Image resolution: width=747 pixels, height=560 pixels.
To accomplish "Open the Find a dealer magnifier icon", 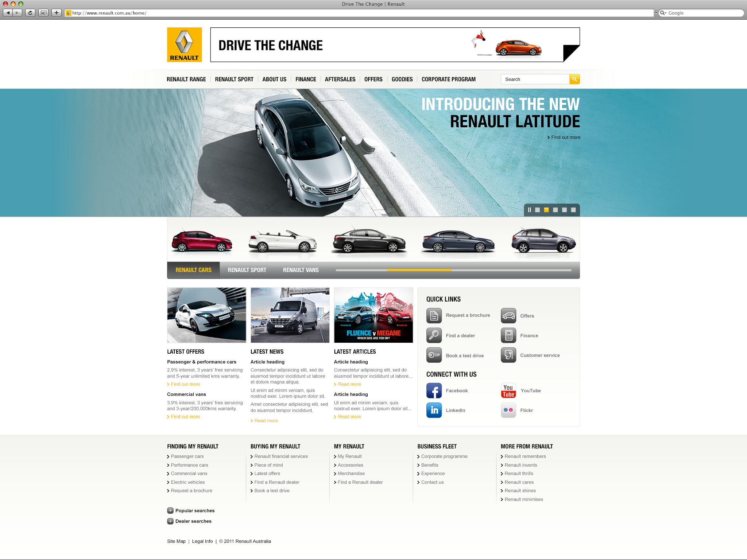I will (x=434, y=335).
